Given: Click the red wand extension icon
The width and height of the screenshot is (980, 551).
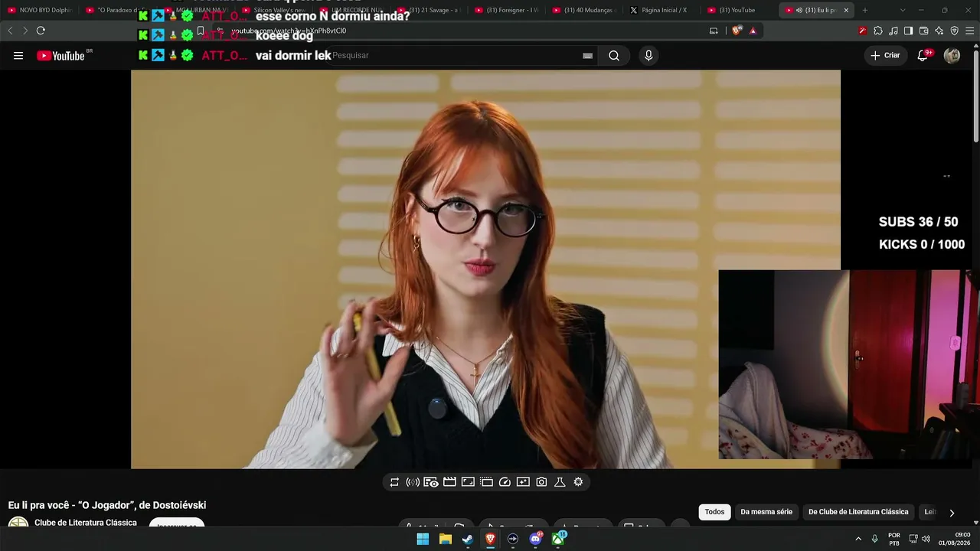Looking at the screenshot, I should (862, 31).
